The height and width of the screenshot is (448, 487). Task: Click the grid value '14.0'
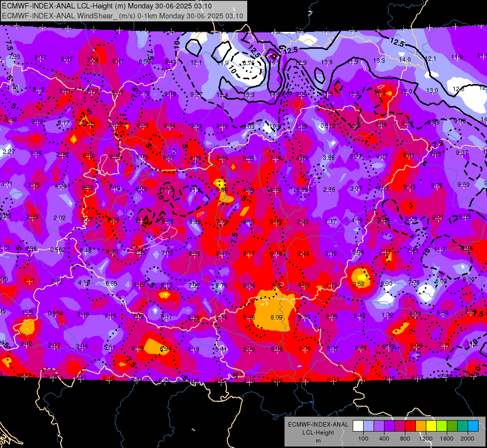click(x=405, y=59)
